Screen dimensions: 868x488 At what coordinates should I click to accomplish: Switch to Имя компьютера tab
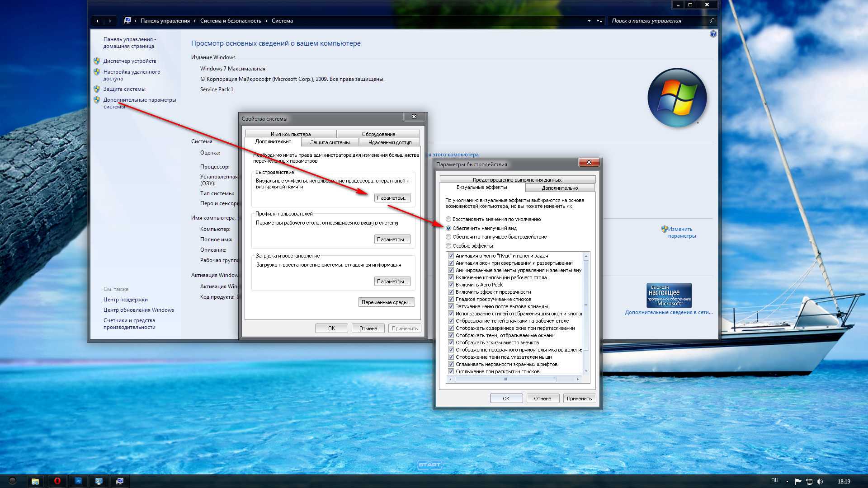(x=291, y=134)
